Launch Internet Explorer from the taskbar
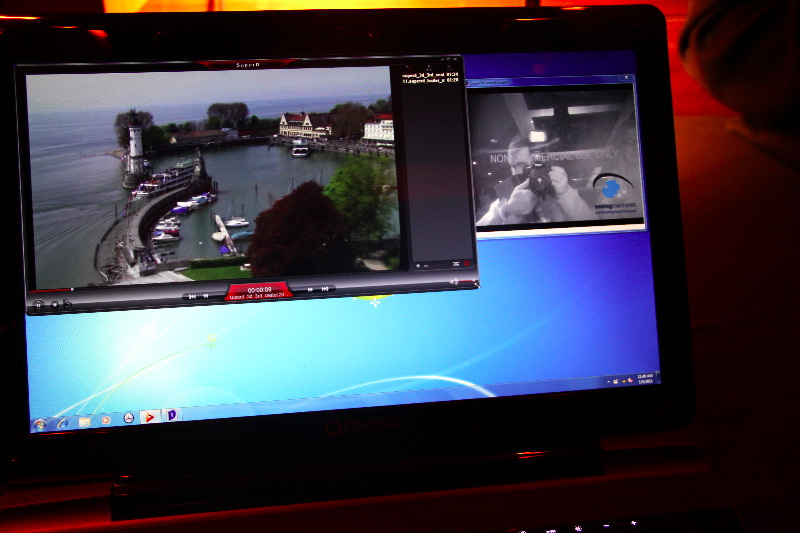Image resolution: width=800 pixels, height=533 pixels. tap(62, 422)
